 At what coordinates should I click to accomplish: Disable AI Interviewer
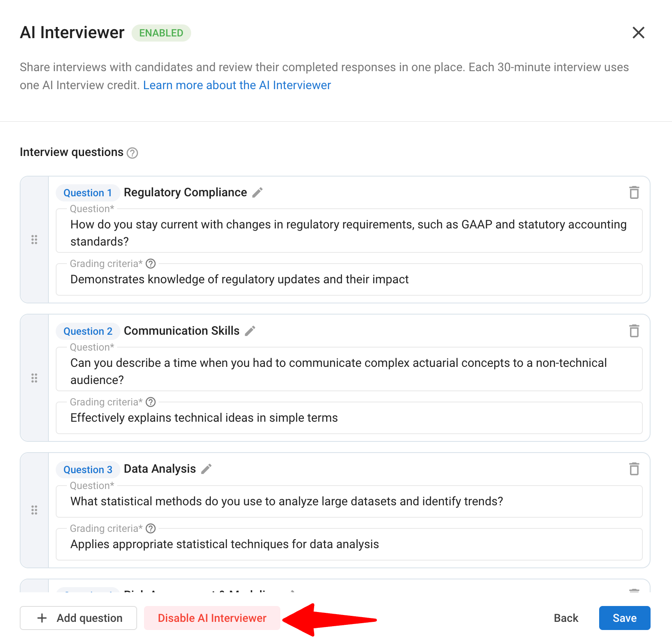(x=212, y=618)
